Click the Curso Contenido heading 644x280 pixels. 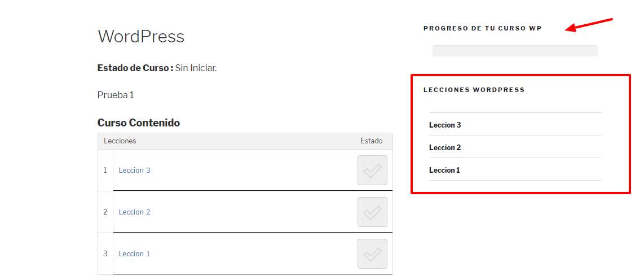pos(138,123)
